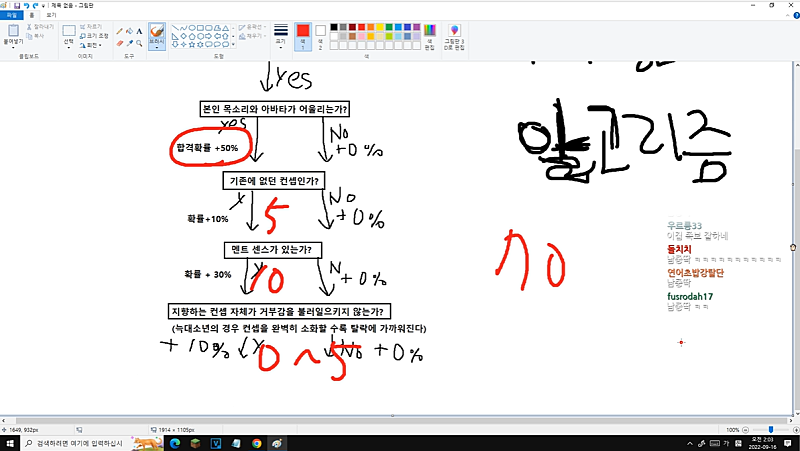Click the Resize (크기 조정) button
The image size is (800, 451).
click(94, 36)
